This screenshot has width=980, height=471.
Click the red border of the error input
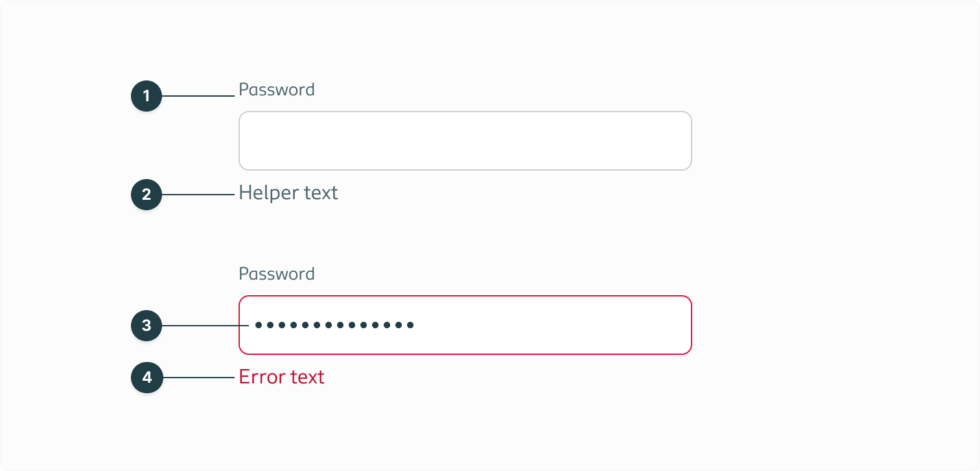pyautogui.click(x=465, y=296)
